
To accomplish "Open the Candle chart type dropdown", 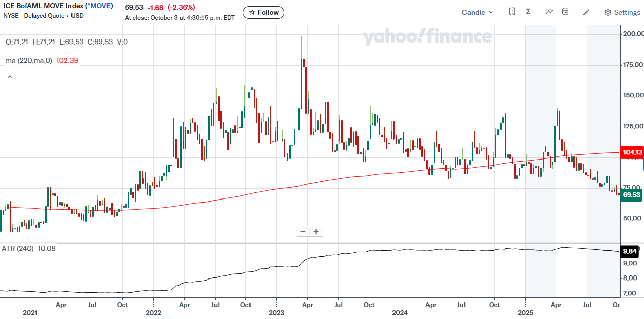I will (x=477, y=12).
